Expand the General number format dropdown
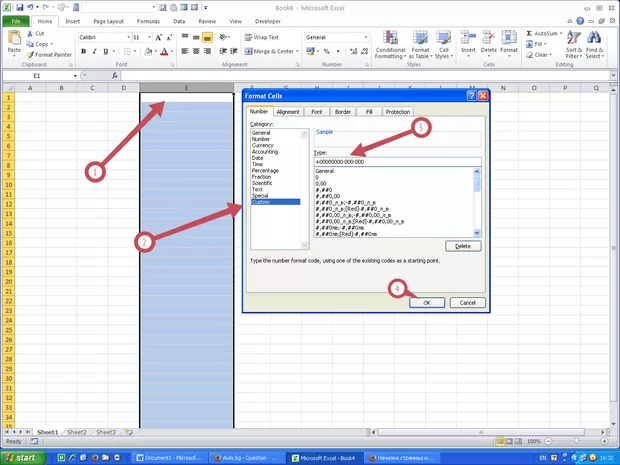620x465 pixels. pos(367,37)
